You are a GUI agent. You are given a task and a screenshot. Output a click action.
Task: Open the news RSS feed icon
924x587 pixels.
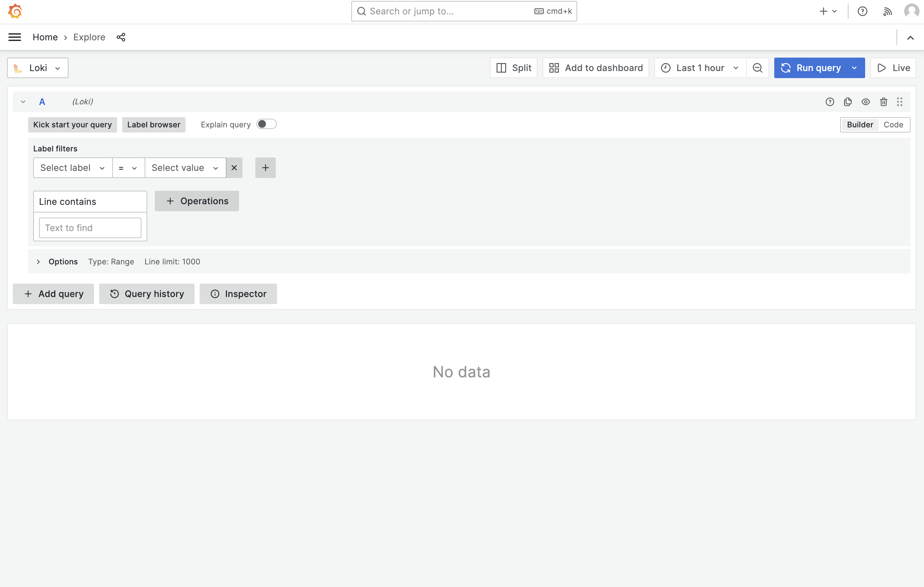pos(887,12)
